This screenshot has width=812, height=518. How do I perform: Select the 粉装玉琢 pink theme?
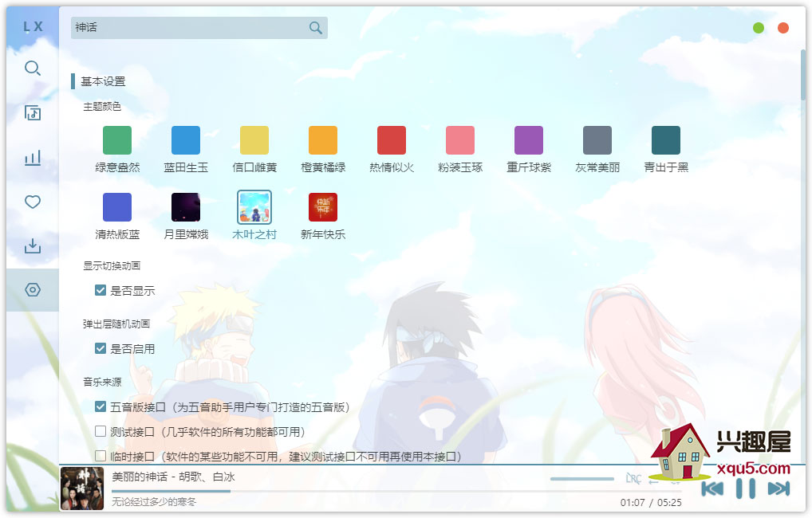460,140
